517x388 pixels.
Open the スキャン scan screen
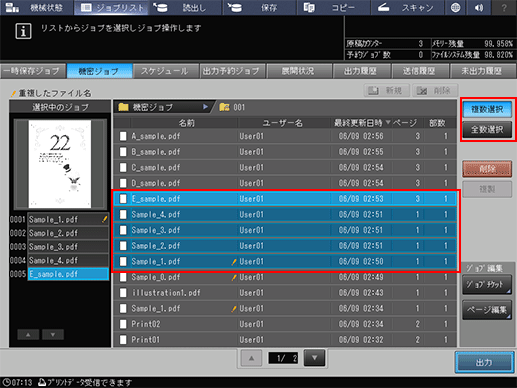tap(407, 7)
